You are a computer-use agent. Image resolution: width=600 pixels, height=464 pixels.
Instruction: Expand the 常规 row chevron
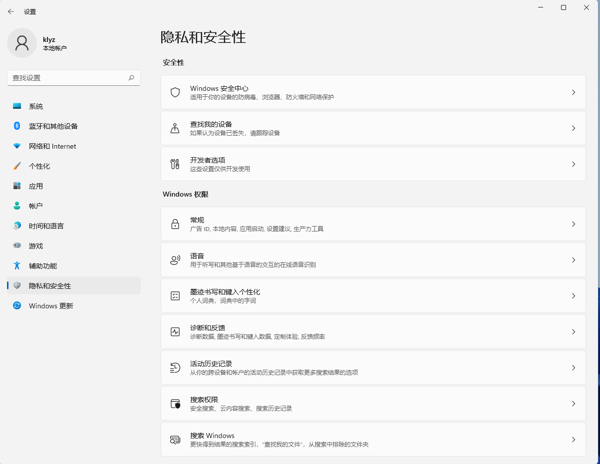pyautogui.click(x=573, y=224)
